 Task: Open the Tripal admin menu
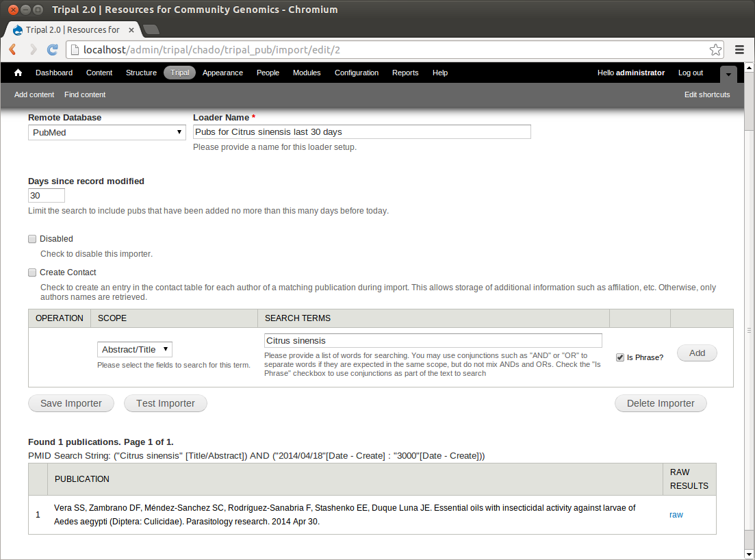pyautogui.click(x=179, y=73)
